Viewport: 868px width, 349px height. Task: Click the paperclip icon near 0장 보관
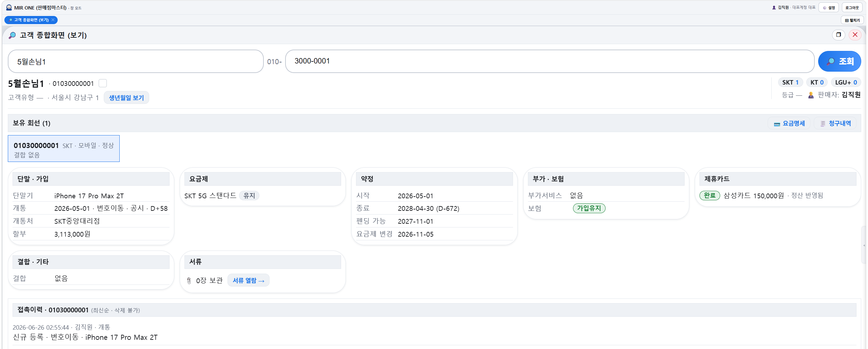click(189, 281)
